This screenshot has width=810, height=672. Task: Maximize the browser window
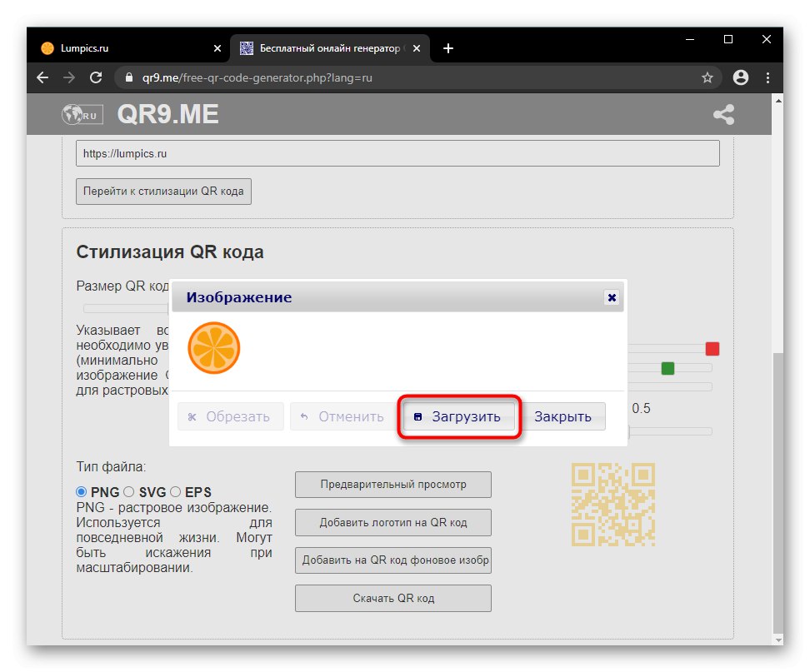[x=728, y=40]
